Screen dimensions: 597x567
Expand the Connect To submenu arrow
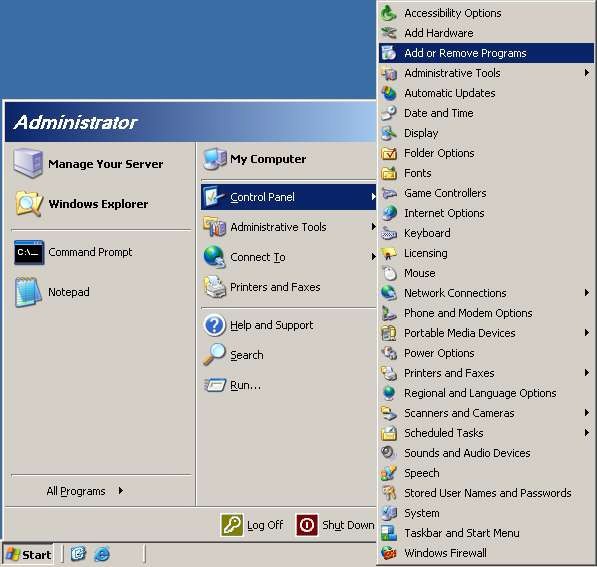pyautogui.click(x=374, y=257)
